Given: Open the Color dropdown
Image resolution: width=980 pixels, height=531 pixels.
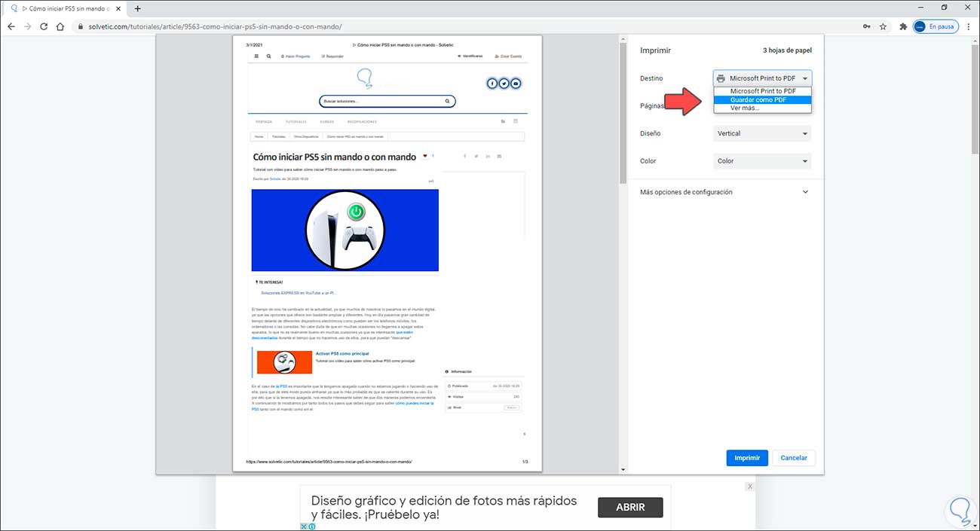Looking at the screenshot, I should tap(762, 160).
